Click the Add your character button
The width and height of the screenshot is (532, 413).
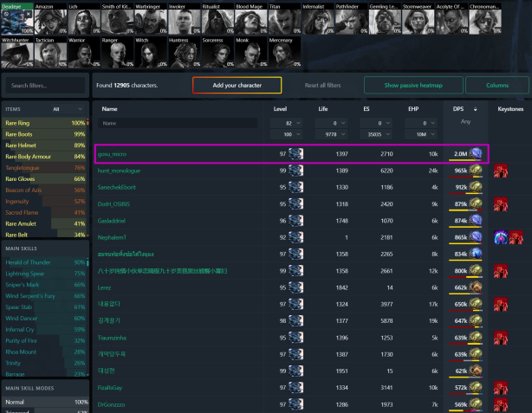237,85
